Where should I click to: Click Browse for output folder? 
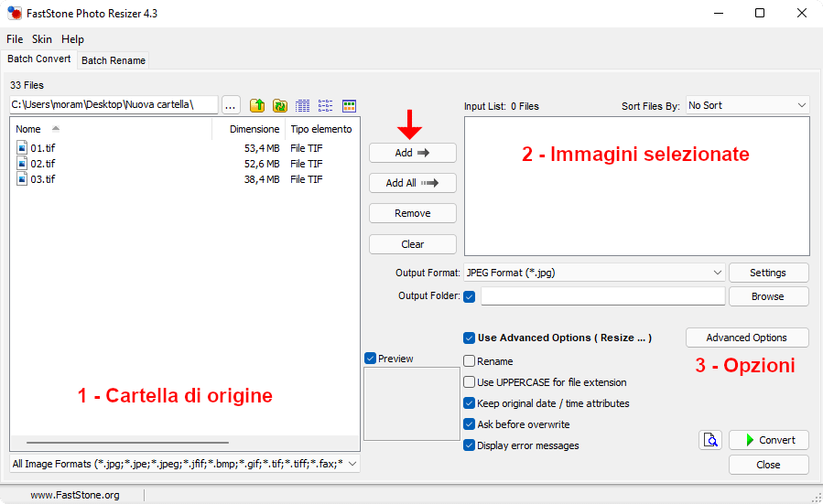[768, 296]
